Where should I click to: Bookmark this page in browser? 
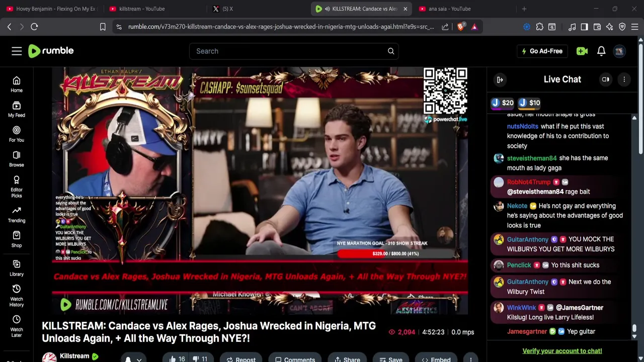pyautogui.click(x=103, y=27)
